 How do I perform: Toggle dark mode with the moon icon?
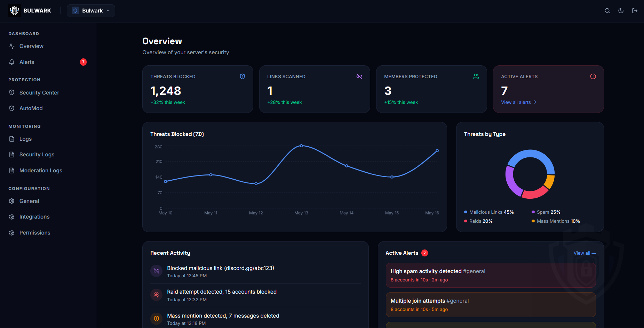pyautogui.click(x=621, y=11)
